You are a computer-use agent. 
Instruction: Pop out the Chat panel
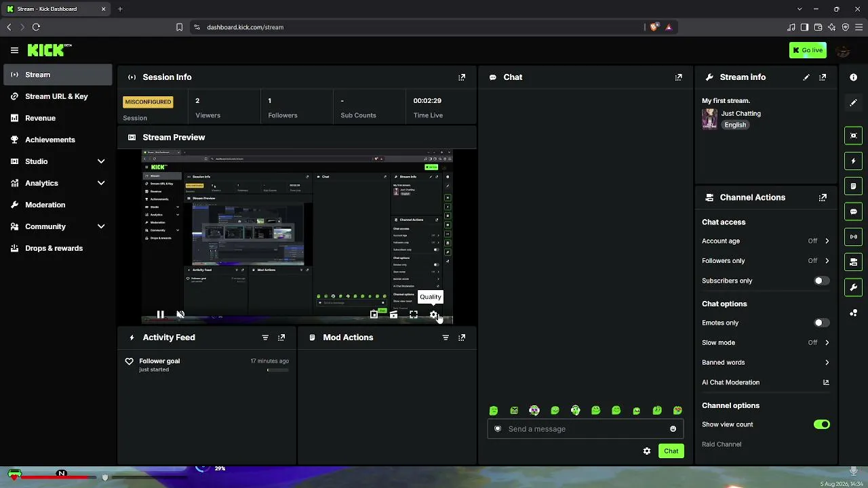pos(678,77)
